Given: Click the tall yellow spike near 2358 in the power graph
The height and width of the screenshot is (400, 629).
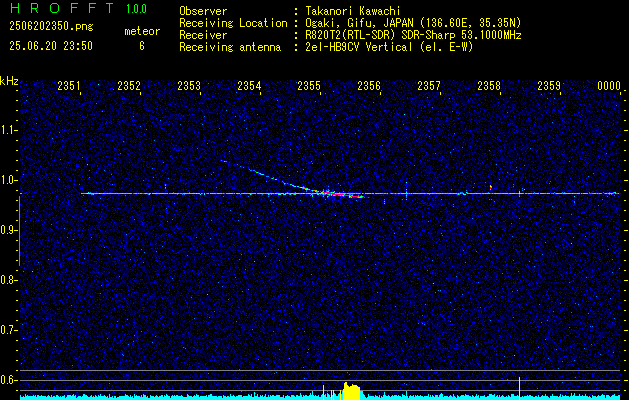Looking at the screenshot, I should point(519,388).
